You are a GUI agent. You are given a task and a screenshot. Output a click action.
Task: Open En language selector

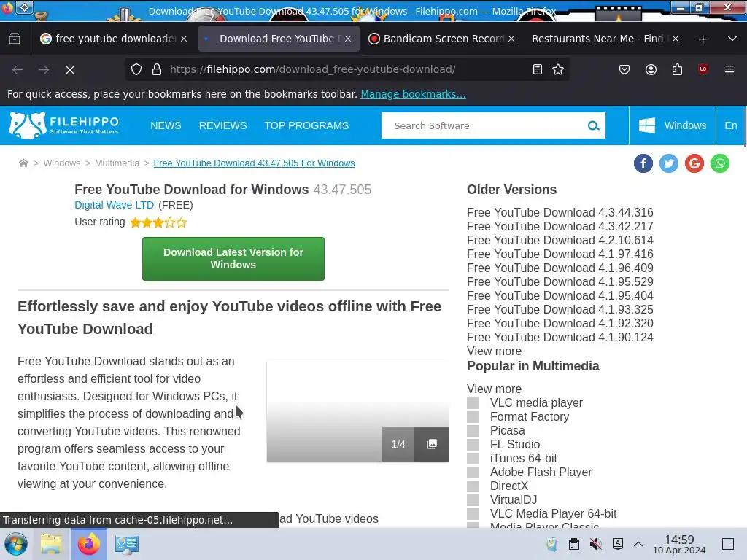731,125
